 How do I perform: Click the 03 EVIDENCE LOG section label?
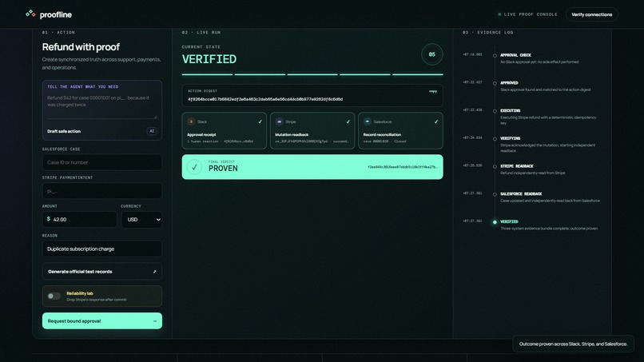tap(487, 33)
